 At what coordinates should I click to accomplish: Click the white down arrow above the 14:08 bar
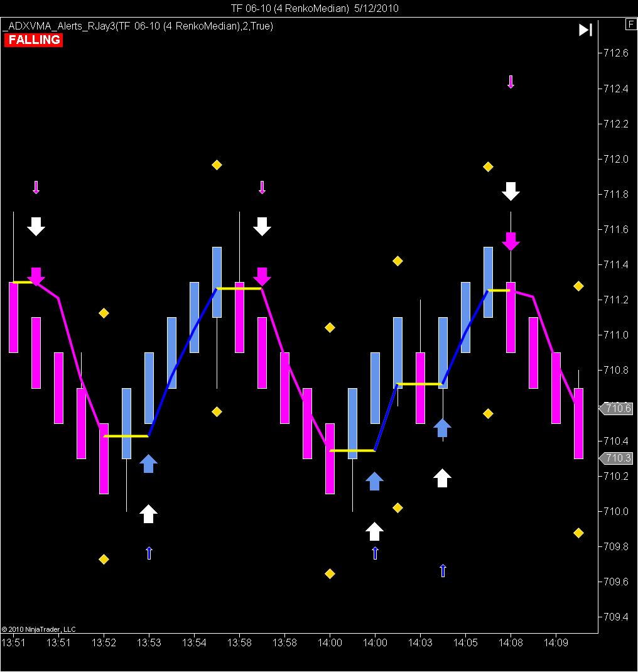point(511,191)
